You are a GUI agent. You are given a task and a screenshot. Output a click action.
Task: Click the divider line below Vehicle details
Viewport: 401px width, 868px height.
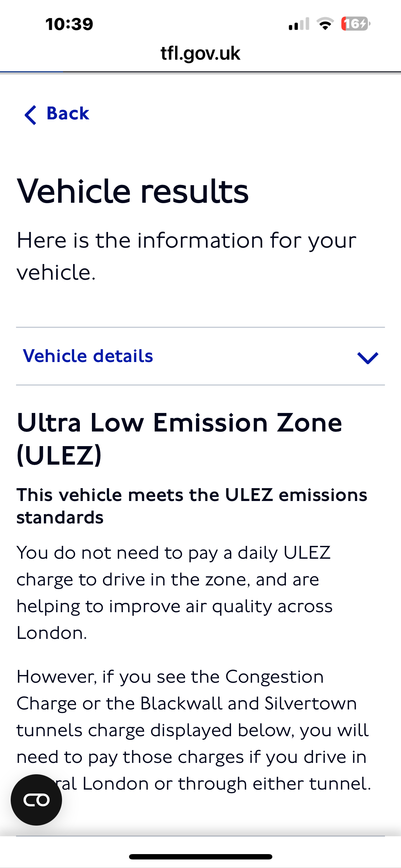tap(200, 385)
